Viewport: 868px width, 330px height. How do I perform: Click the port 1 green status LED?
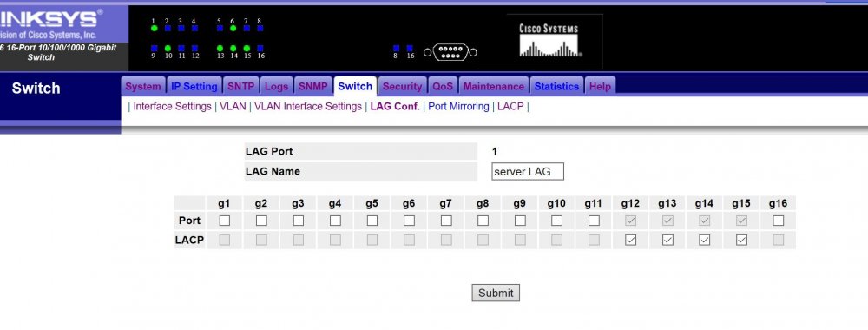point(154,29)
